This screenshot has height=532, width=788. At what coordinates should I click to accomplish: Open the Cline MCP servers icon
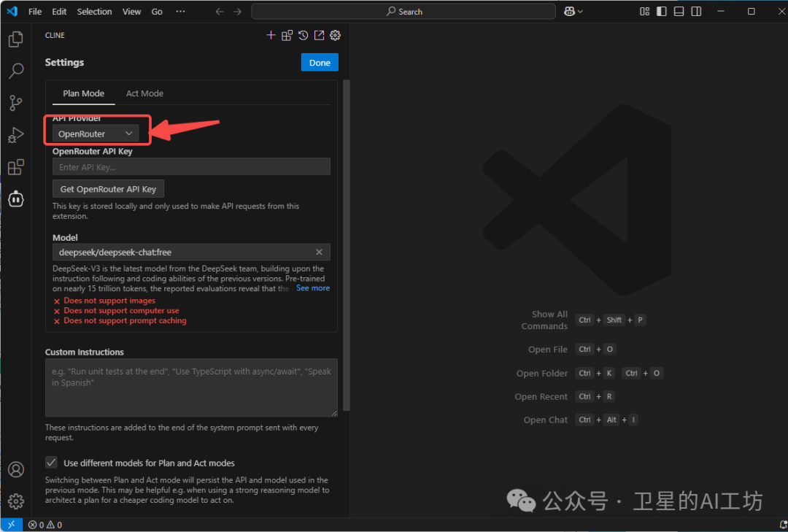(x=287, y=35)
